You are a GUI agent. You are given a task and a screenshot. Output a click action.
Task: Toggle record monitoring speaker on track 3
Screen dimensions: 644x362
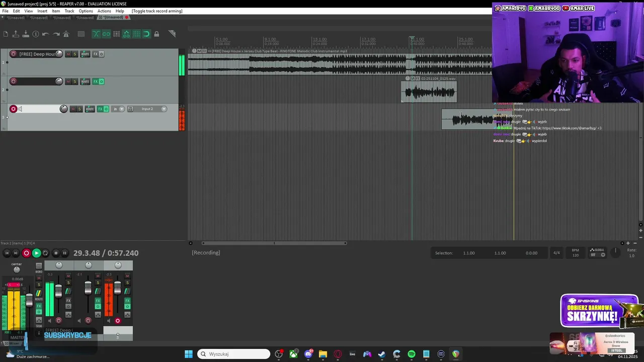tap(21, 109)
